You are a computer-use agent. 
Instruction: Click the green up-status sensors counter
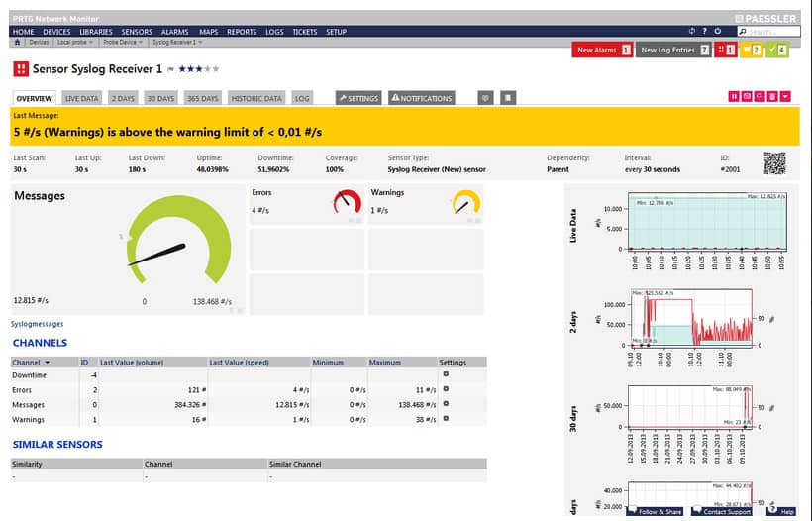[776, 50]
